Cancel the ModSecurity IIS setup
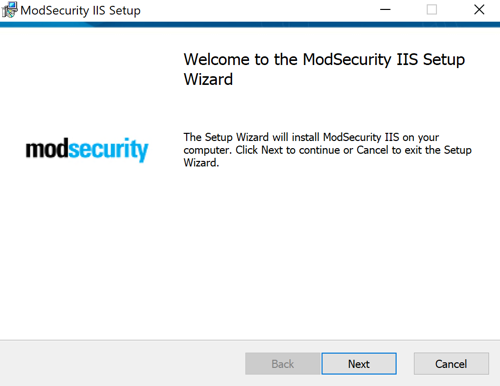The width and height of the screenshot is (500, 386). coord(451,364)
